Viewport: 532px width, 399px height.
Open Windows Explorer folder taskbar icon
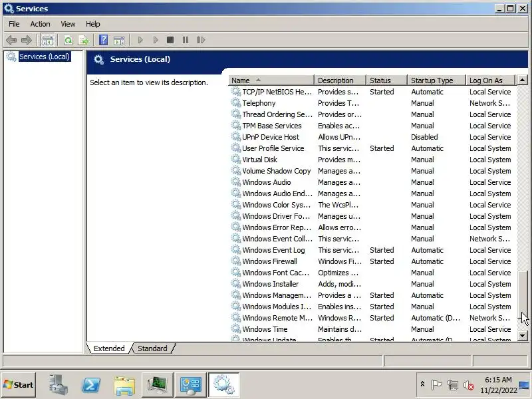coord(124,386)
